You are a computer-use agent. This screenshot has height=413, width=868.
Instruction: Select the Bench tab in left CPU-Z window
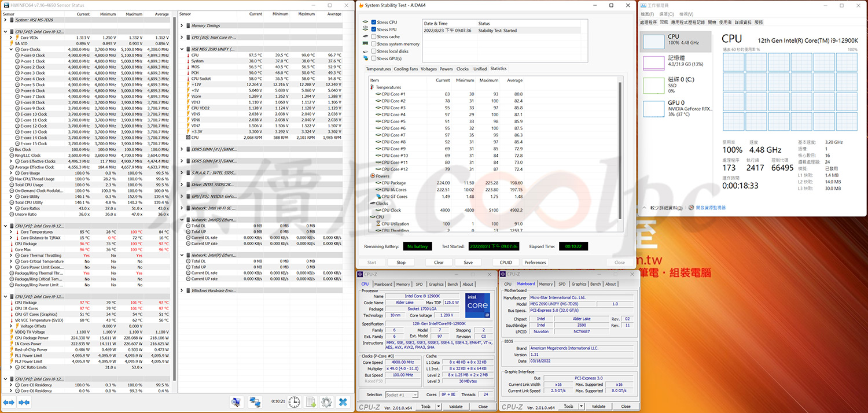pos(453,284)
